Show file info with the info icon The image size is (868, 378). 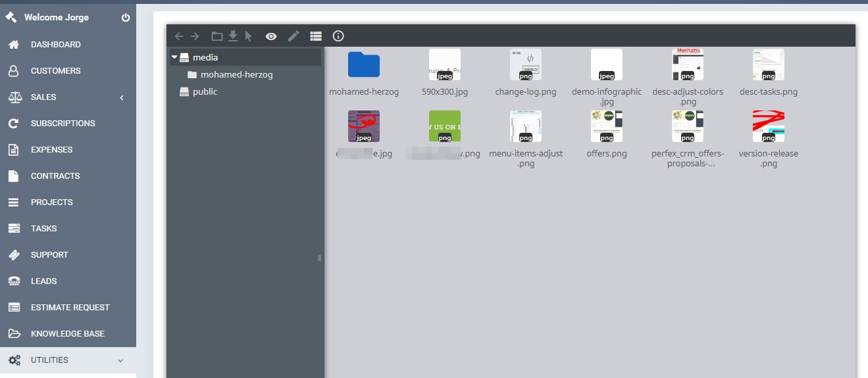[338, 36]
